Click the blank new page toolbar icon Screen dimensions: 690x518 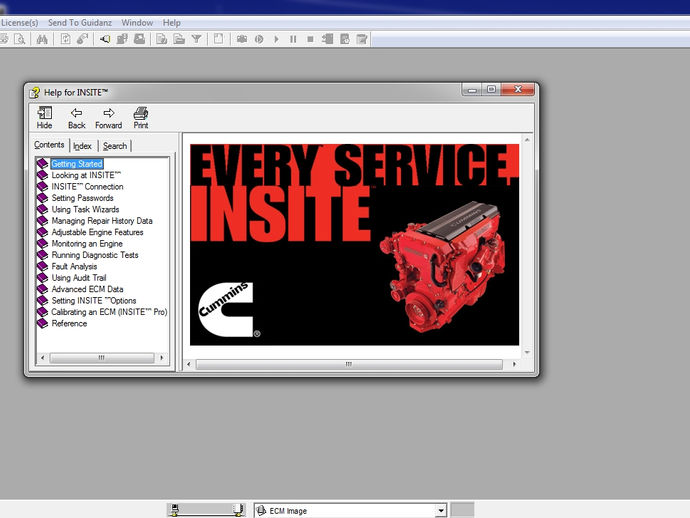tap(218, 39)
